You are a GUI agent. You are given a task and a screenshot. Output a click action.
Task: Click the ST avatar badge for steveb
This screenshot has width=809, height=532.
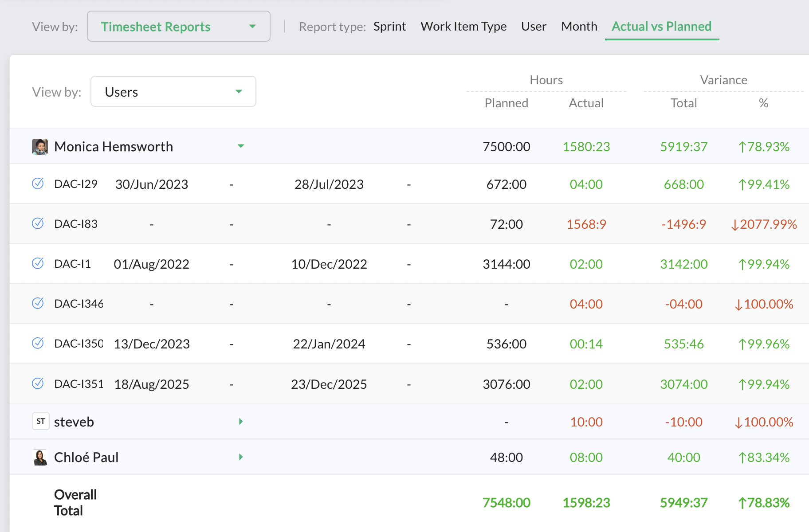point(40,421)
